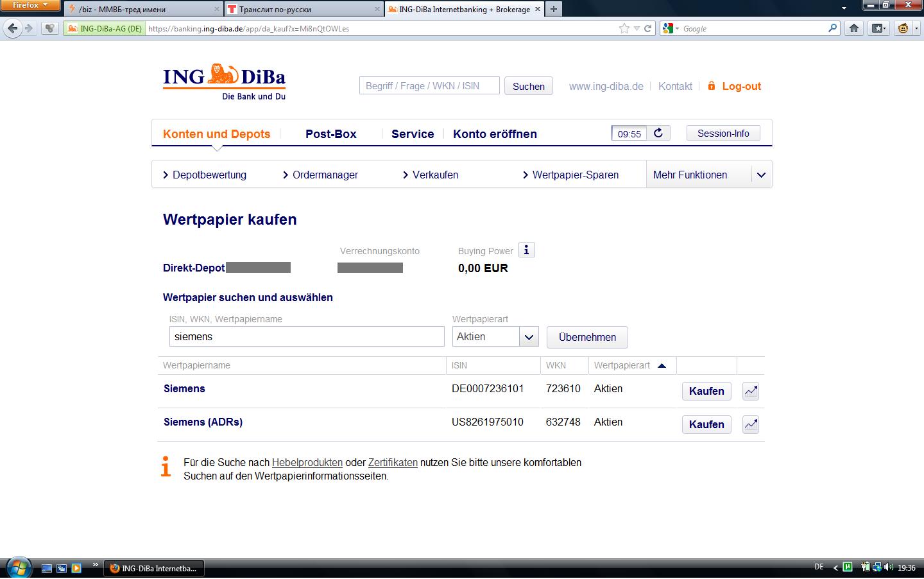924x579 pixels.
Task: Bookmark page with star icon
Action: pyautogui.click(x=624, y=28)
